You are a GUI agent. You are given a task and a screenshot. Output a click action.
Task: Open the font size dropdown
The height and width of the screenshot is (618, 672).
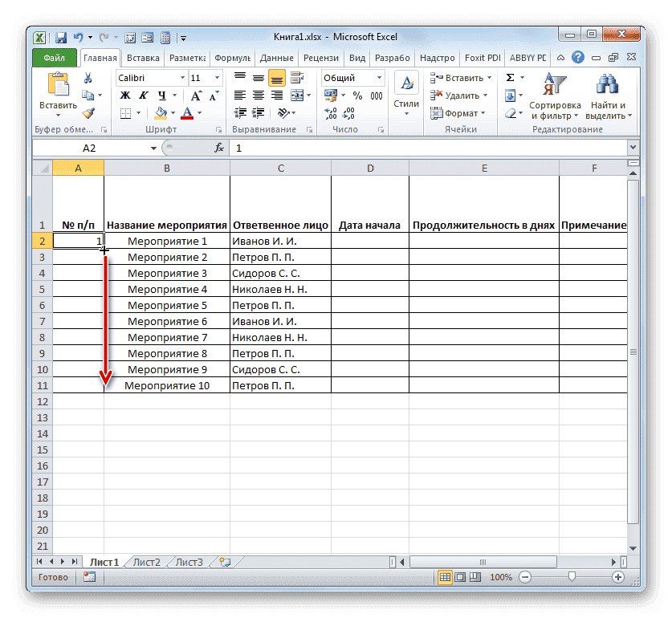pyautogui.click(x=216, y=77)
